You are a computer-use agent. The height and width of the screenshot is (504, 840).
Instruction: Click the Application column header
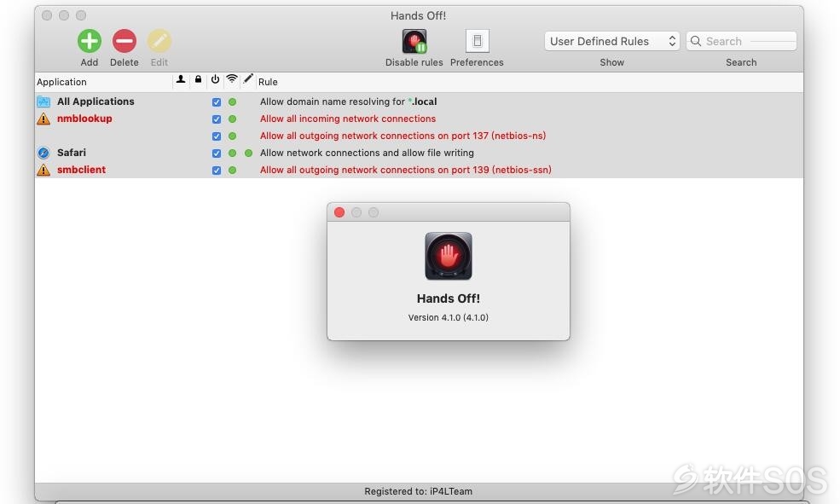point(61,82)
